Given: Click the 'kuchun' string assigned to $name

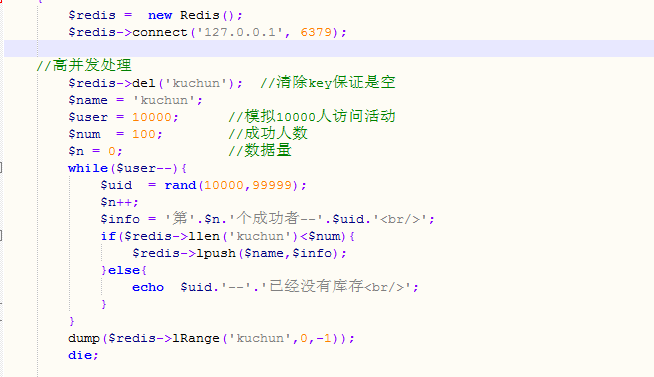Looking at the screenshot, I should coord(164,100).
